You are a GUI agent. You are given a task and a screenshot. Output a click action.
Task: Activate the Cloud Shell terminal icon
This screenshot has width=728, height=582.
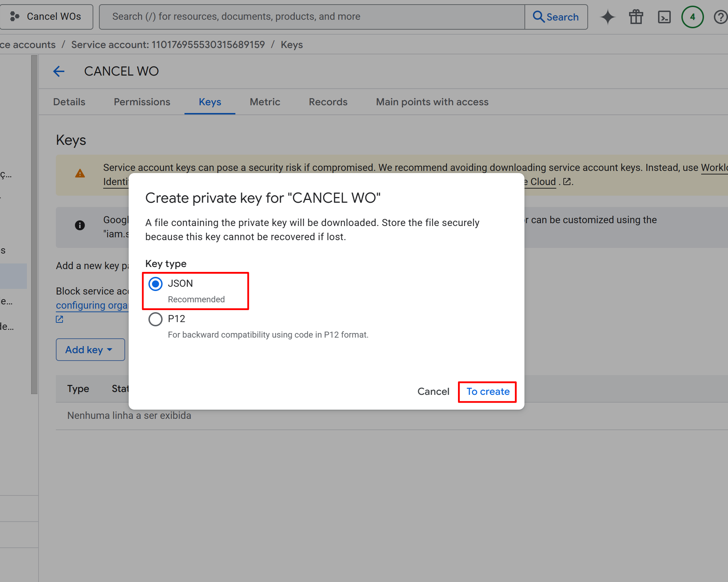(664, 17)
